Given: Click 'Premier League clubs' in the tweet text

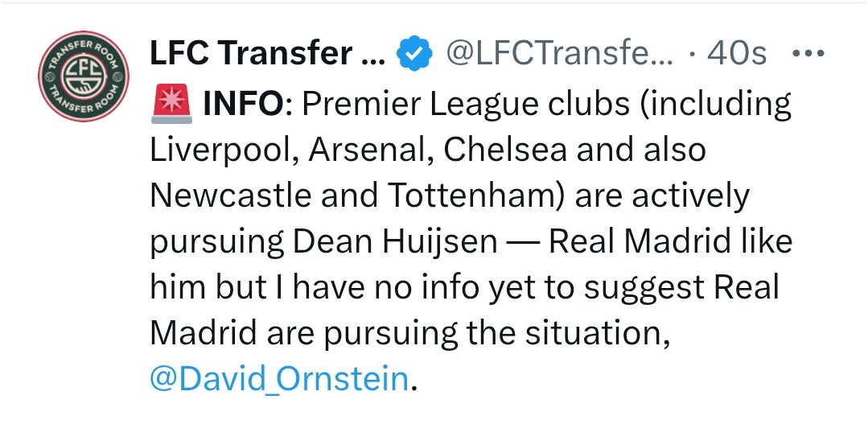Looking at the screenshot, I should click(465, 105).
